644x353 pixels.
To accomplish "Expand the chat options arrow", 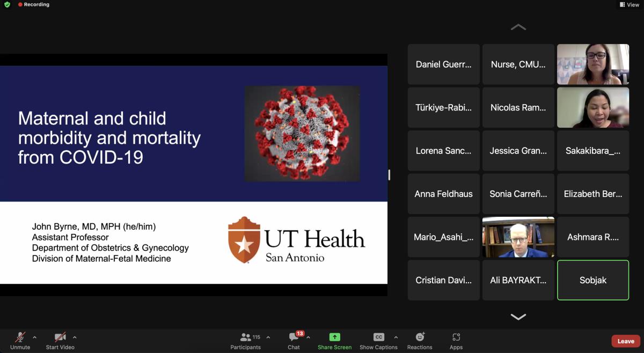I will (x=308, y=337).
